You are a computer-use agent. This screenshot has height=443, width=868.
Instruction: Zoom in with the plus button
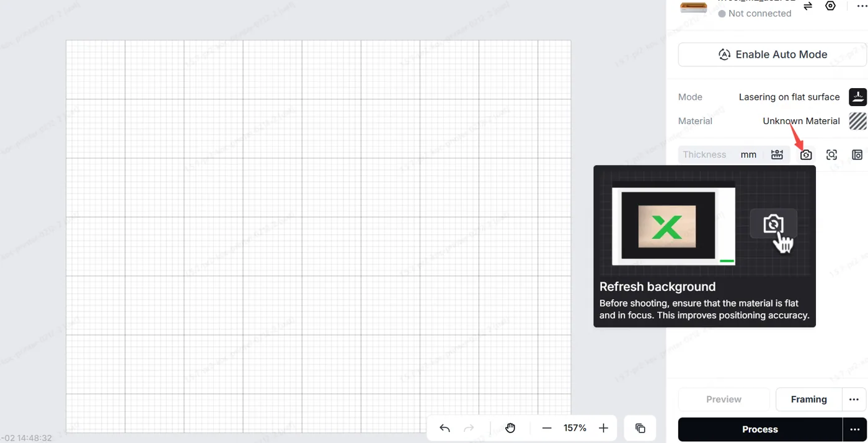603,428
